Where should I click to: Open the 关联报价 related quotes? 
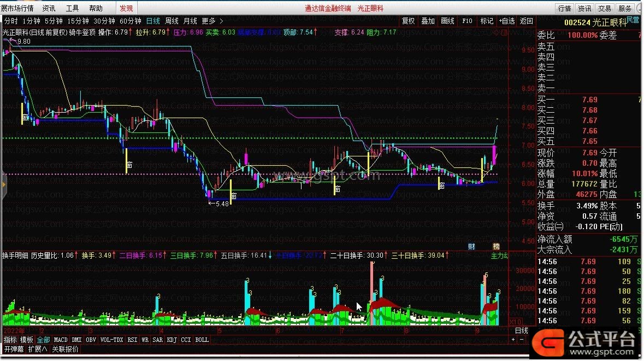66,349
